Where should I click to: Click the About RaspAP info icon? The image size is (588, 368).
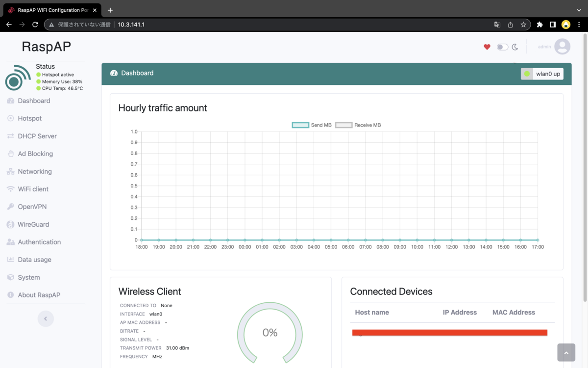click(x=10, y=295)
